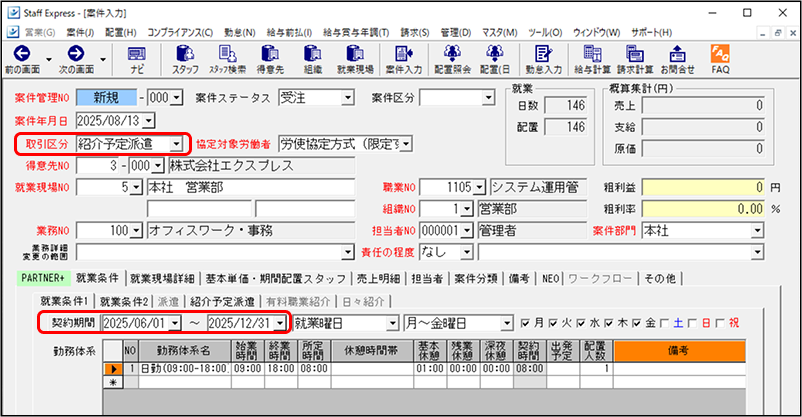The height and width of the screenshot is (417, 802).
Task: Click the 新規 案件管理NO field
Action: [x=106, y=97]
